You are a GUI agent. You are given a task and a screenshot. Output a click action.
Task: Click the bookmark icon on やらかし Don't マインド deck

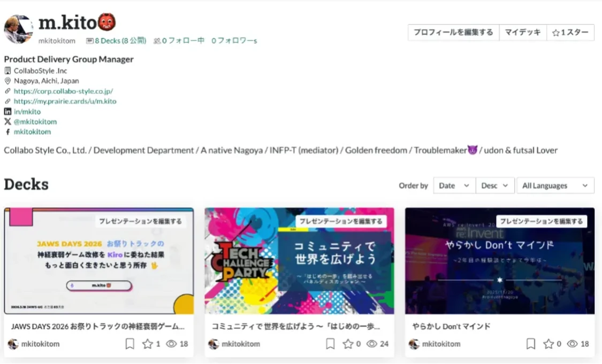[x=530, y=344]
